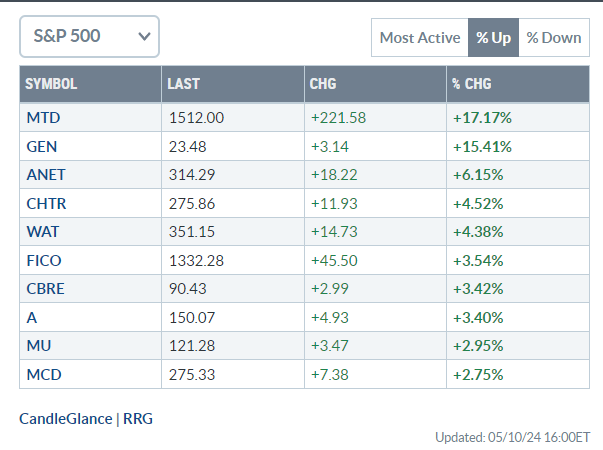Image resolution: width=603 pixels, height=450 pixels.
Task: Show the % Down movers tab
Action: click(553, 38)
